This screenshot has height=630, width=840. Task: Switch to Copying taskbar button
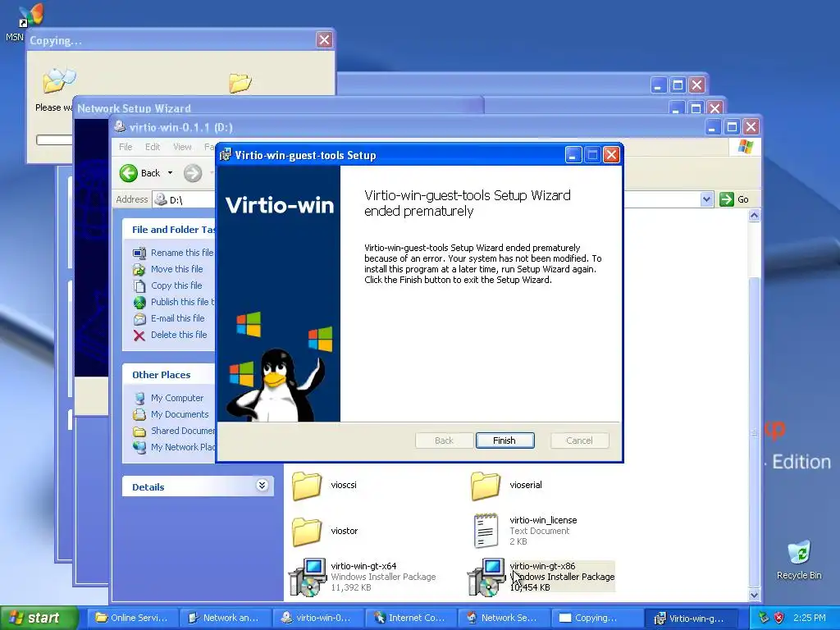click(598, 618)
